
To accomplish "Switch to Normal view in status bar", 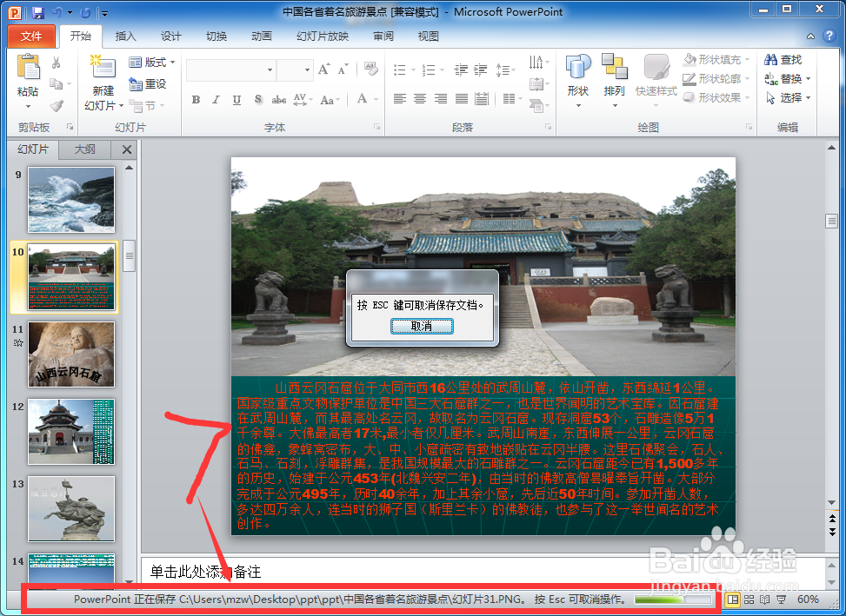I will click(x=732, y=599).
